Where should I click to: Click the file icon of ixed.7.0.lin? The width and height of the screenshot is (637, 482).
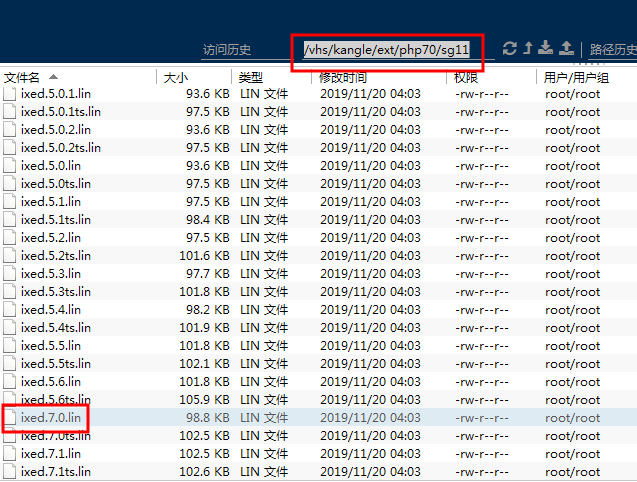point(10,418)
